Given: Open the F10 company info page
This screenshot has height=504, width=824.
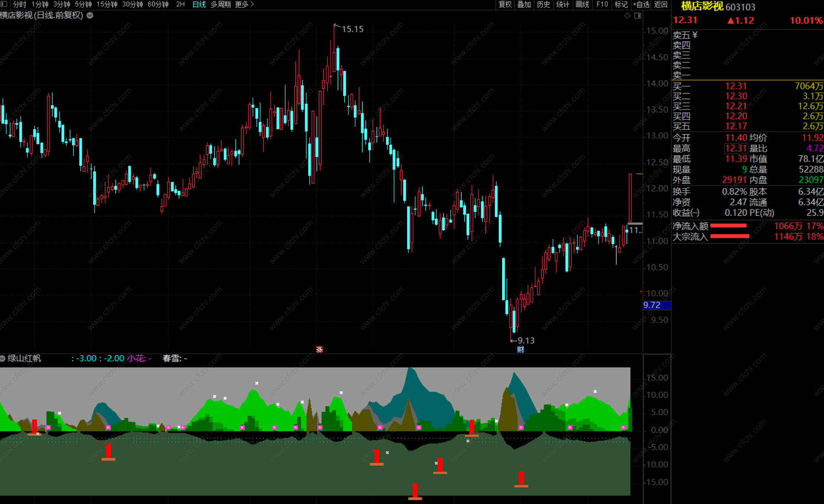Looking at the screenshot, I should click(x=602, y=4).
